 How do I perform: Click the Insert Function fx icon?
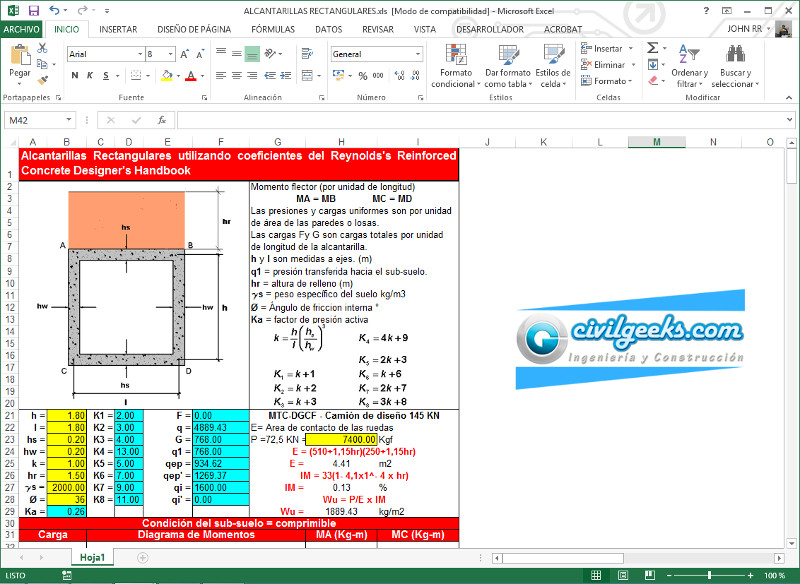[161, 120]
